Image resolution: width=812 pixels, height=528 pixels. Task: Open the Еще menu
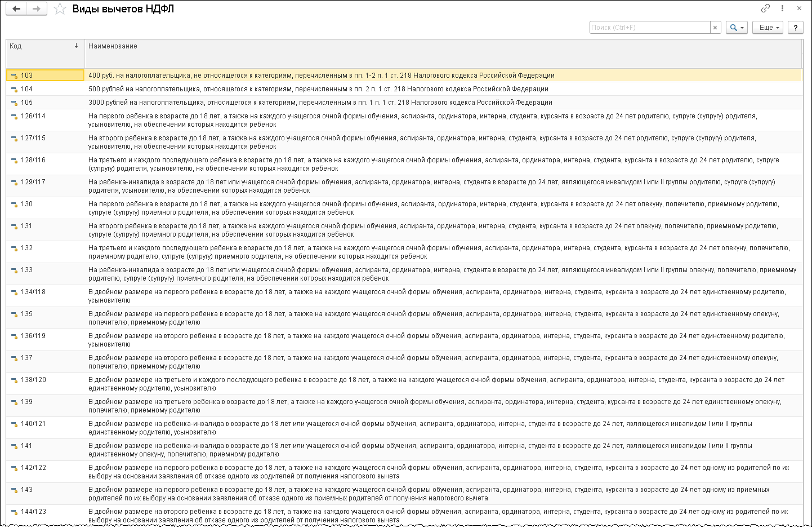coord(768,28)
